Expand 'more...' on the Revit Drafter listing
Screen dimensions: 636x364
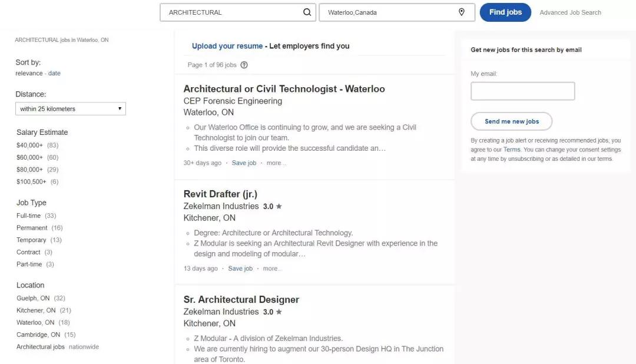pos(272,269)
